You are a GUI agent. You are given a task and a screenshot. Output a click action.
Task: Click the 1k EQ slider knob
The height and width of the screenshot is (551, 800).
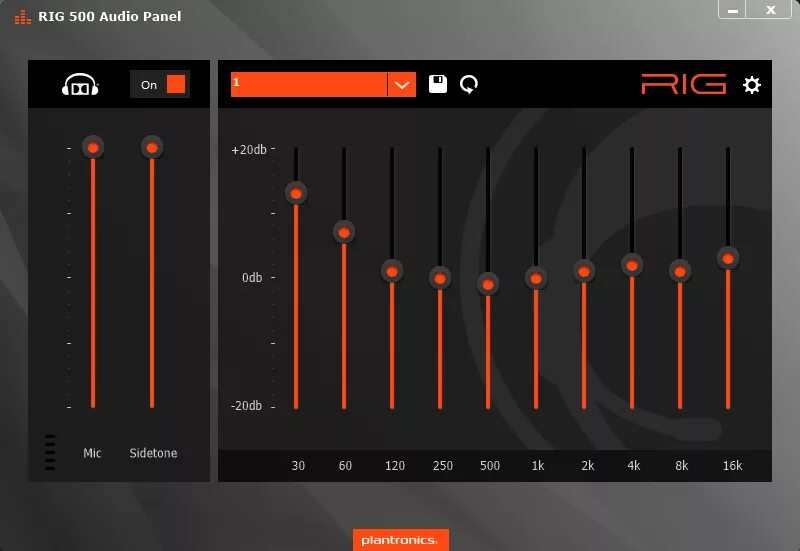click(536, 278)
